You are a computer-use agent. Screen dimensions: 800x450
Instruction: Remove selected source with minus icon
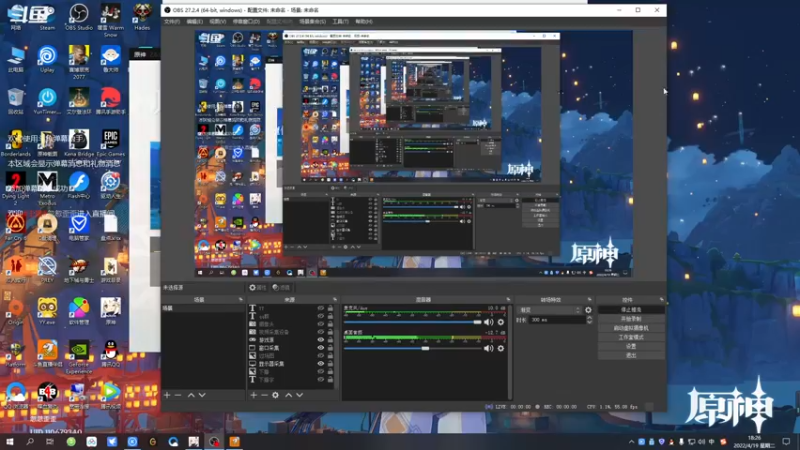pos(264,395)
